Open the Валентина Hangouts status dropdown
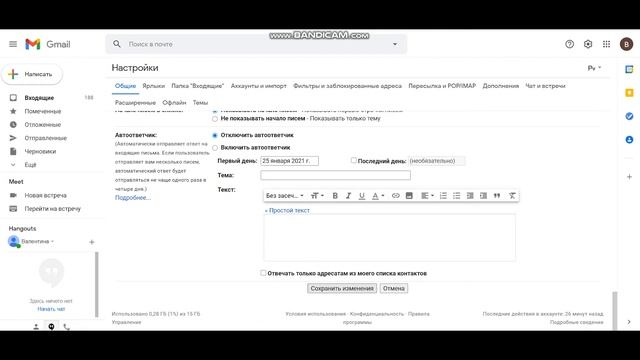The image size is (640, 360). 37,242
